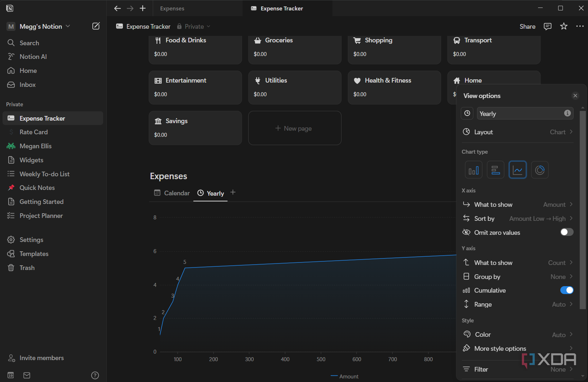The image size is (588, 382).
Task: Open Getting Started page
Action: tap(53, 202)
